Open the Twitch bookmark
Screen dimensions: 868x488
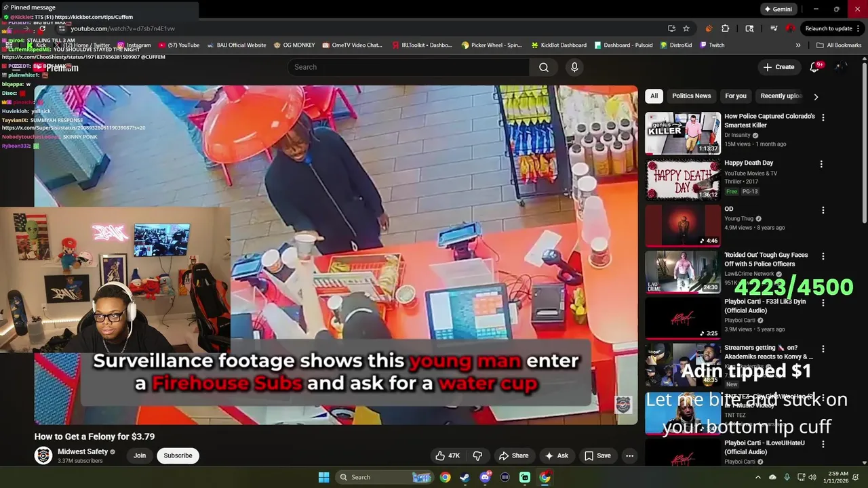[x=712, y=45]
